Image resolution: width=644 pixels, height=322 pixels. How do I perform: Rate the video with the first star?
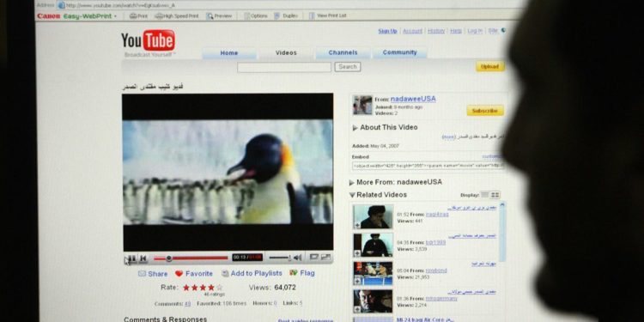click(x=186, y=288)
